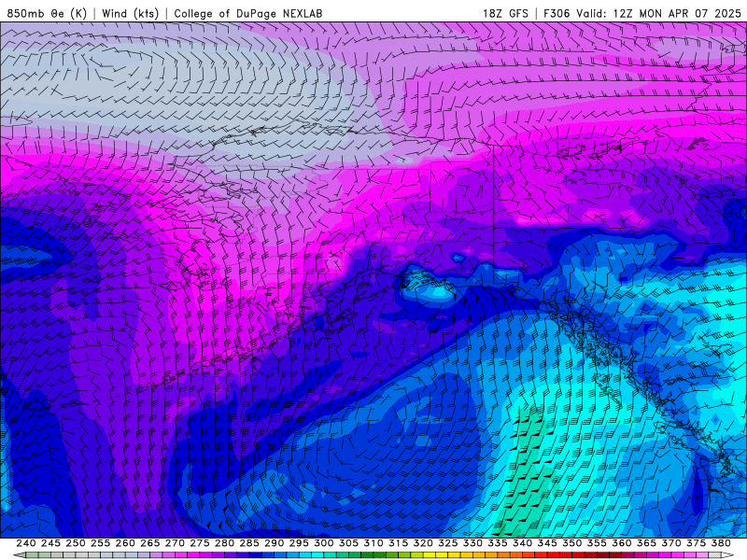
Task: Click the 375 value on the color scale
Action: (696, 543)
